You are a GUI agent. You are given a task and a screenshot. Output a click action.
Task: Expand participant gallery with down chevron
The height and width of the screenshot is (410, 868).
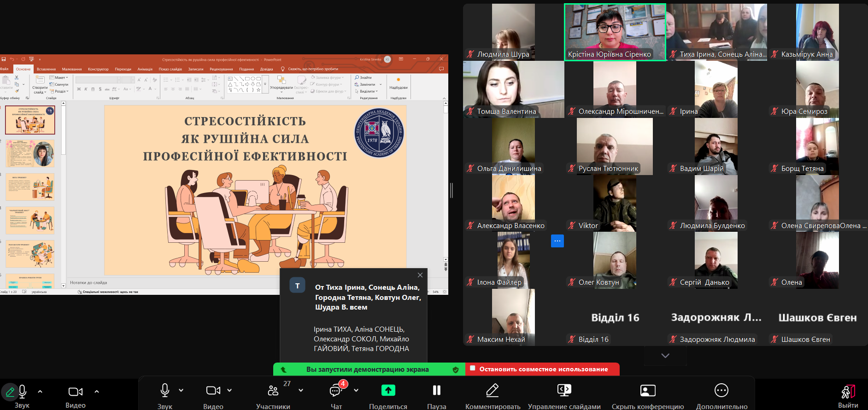click(x=665, y=356)
